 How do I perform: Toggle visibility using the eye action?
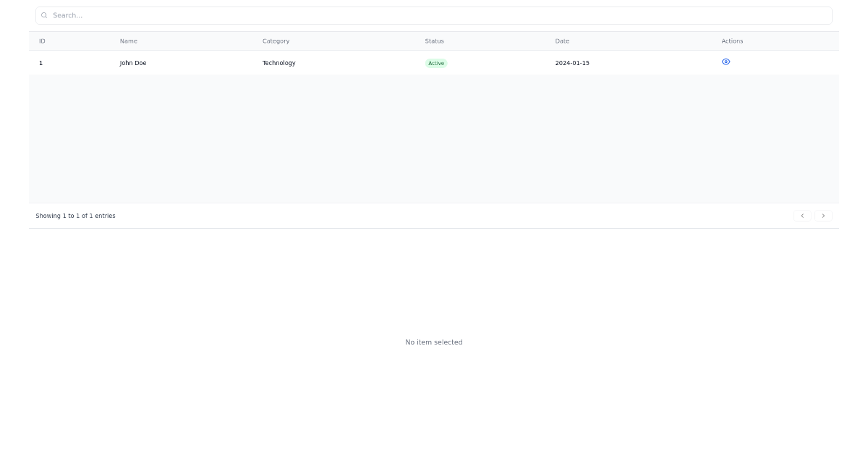pos(726,62)
